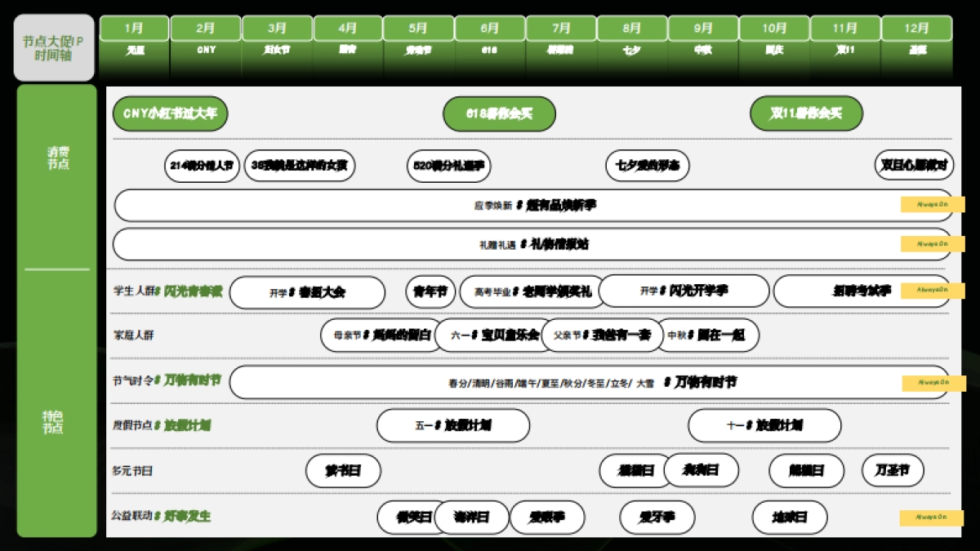The width and height of the screenshot is (980, 551).
Task: Click the 6月 month header
Action: pos(490,29)
